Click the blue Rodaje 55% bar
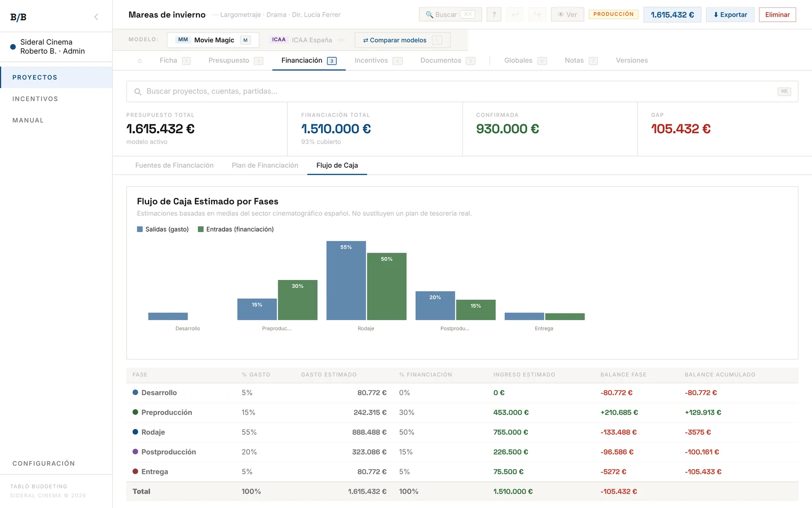Image resolution: width=812 pixels, height=508 pixels. pos(346,280)
